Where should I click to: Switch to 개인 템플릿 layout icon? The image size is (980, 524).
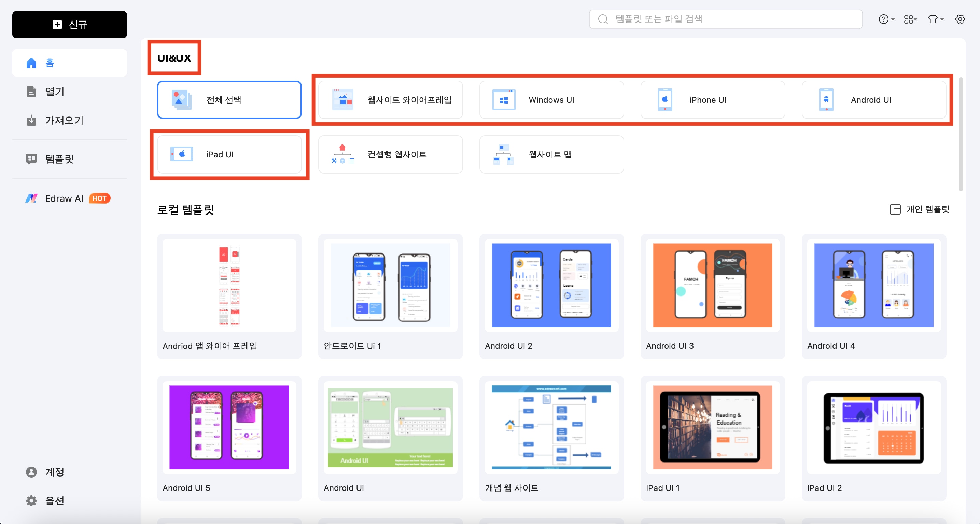(x=895, y=209)
